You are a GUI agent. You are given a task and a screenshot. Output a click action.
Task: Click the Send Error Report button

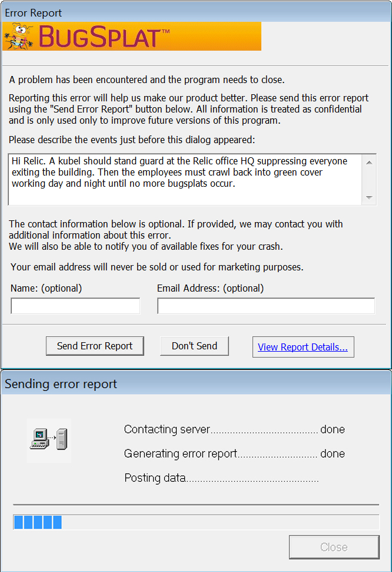pos(95,346)
